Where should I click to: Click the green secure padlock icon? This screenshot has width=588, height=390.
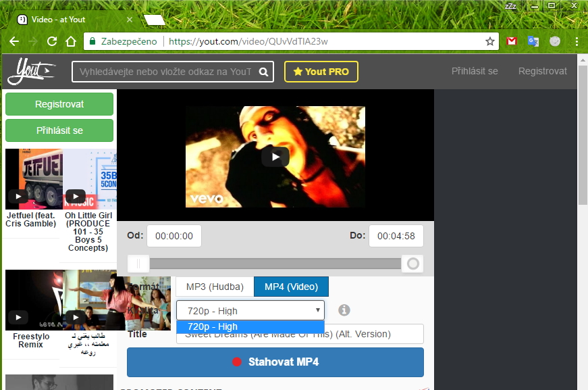click(x=92, y=41)
